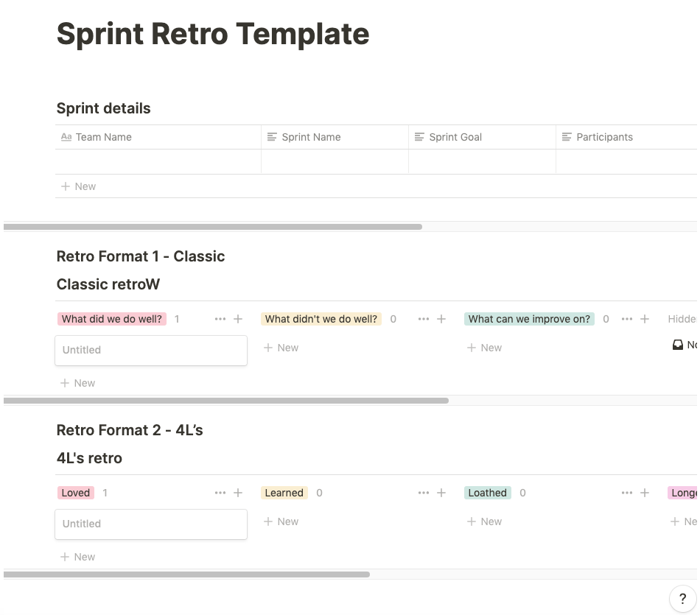Open the Team Name column header menu
This screenshot has height=615, width=700.
point(103,137)
